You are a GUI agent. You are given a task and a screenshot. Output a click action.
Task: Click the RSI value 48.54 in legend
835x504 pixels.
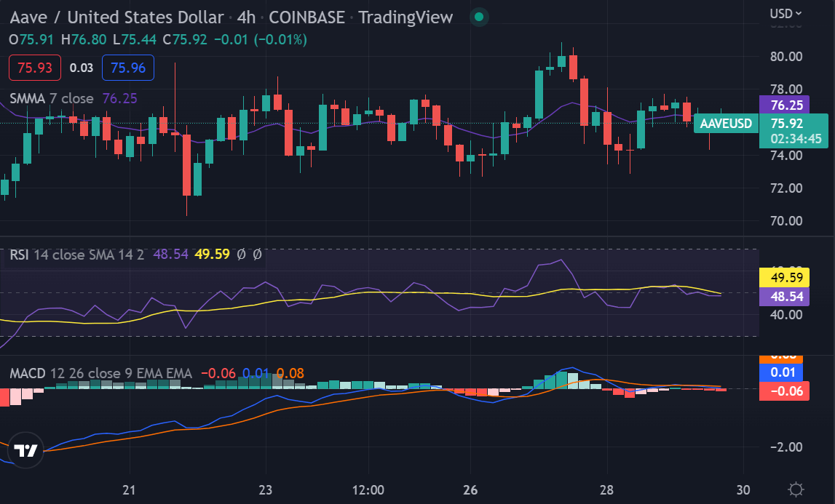(170, 255)
